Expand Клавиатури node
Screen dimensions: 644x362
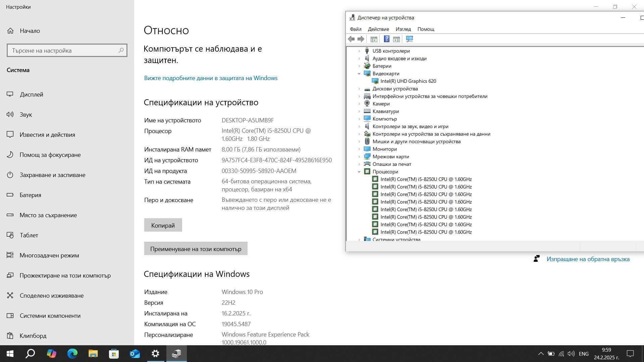pos(359,111)
